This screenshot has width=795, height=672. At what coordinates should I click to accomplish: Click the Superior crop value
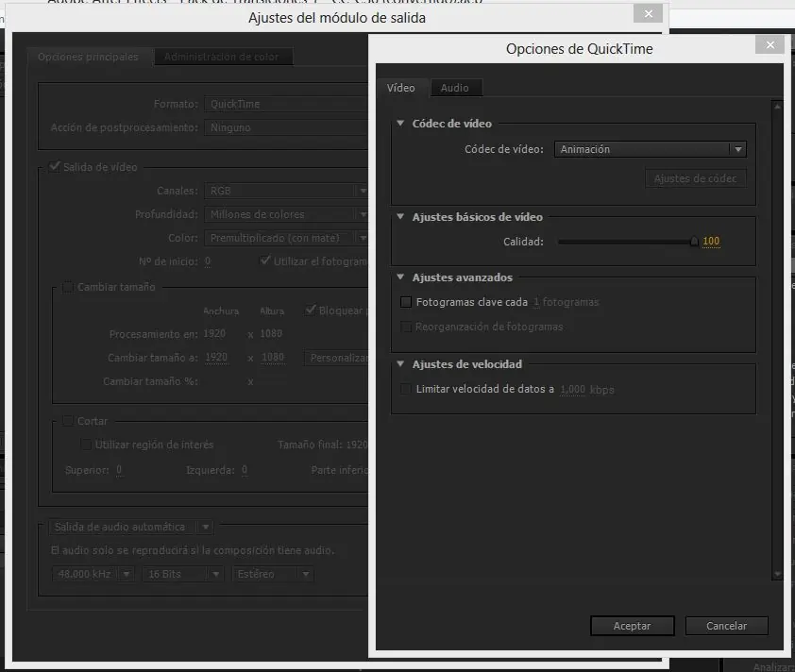point(119,470)
